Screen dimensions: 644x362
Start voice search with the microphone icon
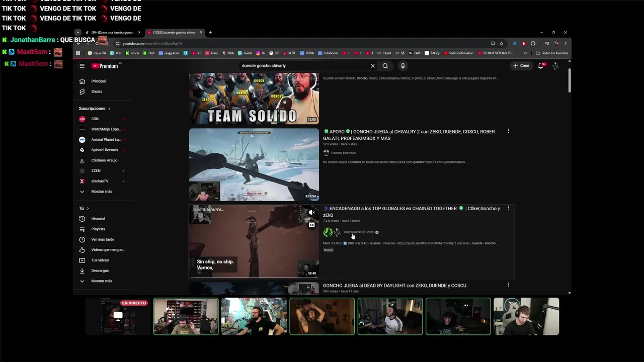[403, 66]
